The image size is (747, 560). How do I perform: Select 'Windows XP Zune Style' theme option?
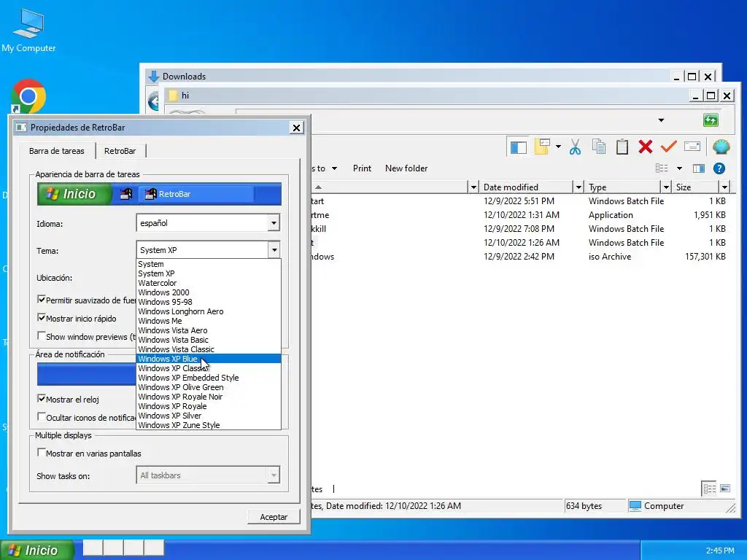coord(209,425)
